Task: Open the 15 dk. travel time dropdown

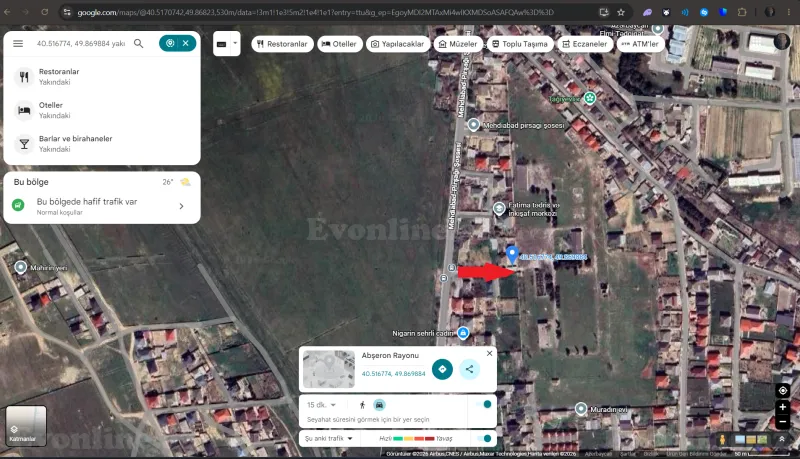Action: pos(321,405)
